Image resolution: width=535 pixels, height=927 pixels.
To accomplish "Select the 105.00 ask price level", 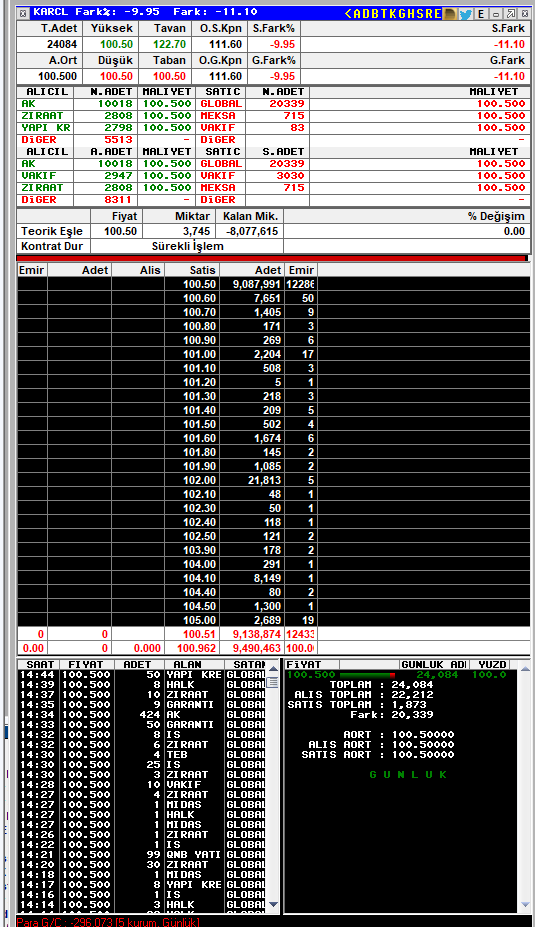I will (274, 620).
